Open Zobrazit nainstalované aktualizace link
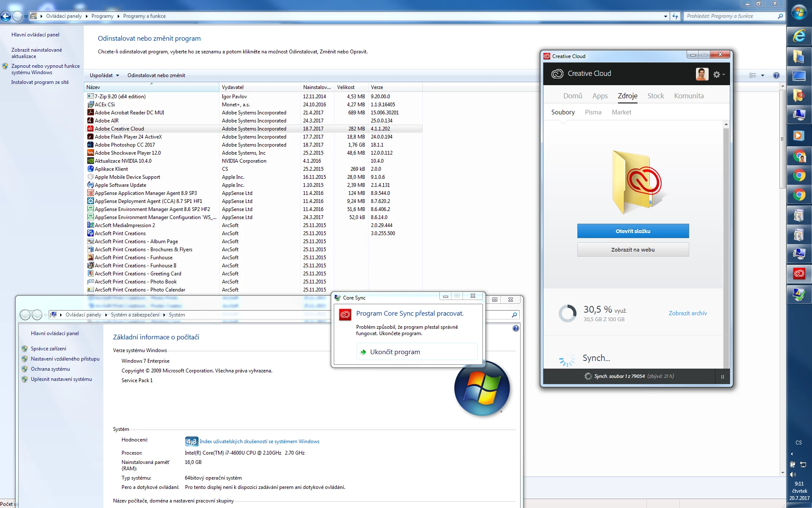 (36, 53)
